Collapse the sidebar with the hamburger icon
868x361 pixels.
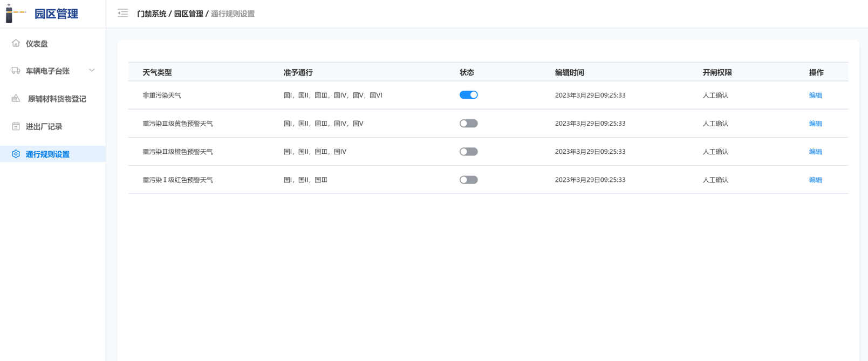point(123,13)
